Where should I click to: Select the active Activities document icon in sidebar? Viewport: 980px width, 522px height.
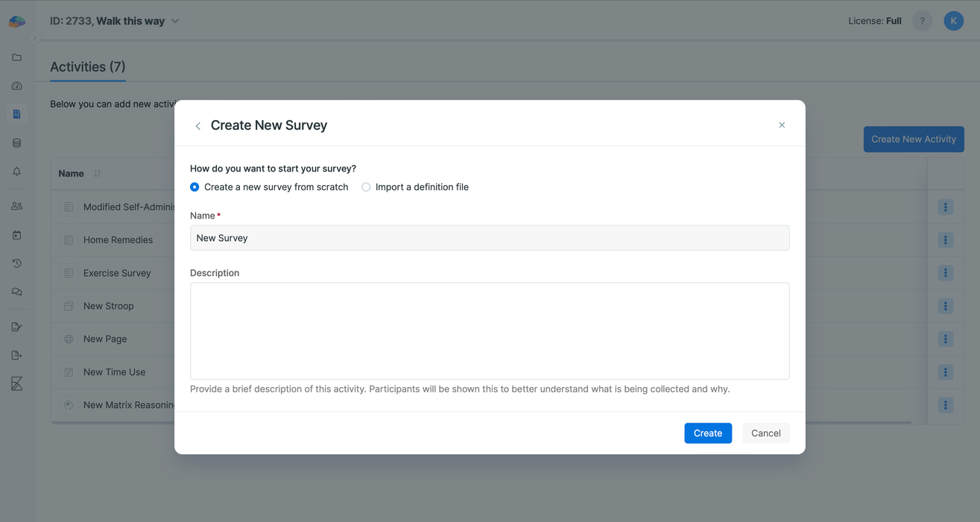[x=16, y=113]
